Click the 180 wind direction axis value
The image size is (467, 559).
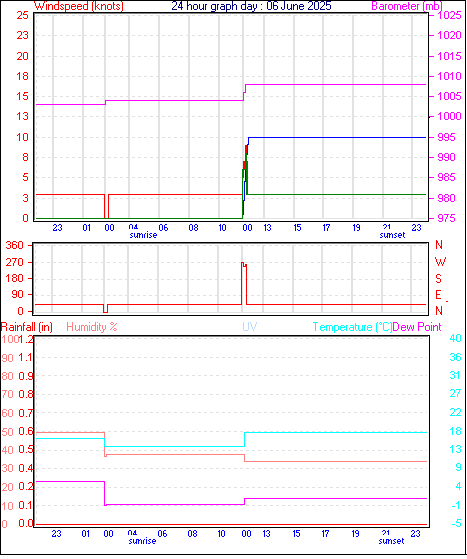pyautogui.click(x=15, y=278)
